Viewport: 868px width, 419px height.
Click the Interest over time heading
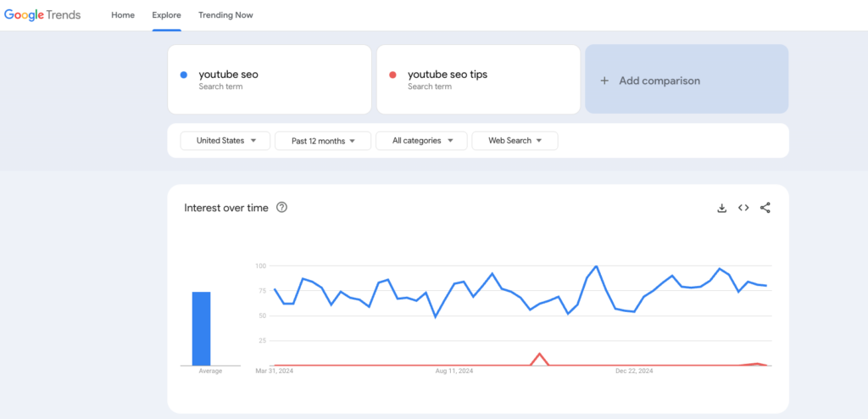click(225, 208)
